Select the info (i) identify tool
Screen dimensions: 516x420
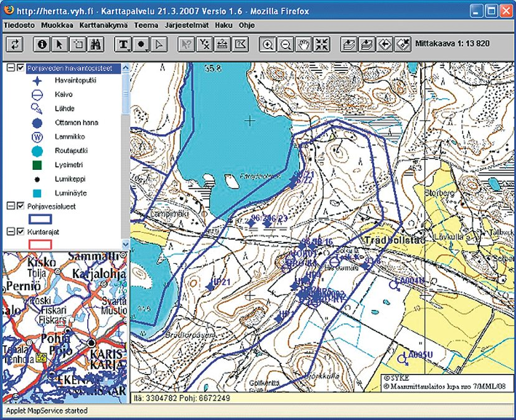(42, 44)
